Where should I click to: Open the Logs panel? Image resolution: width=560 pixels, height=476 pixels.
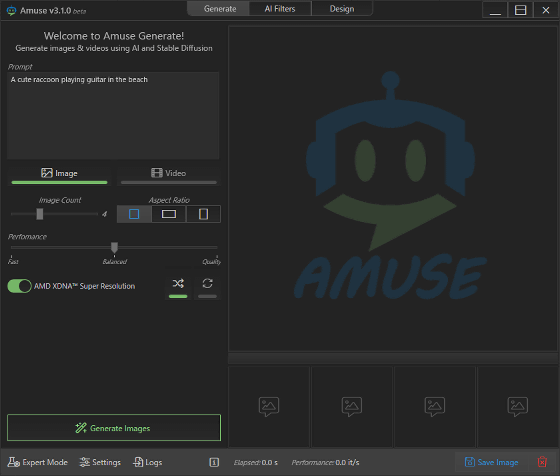pos(148,462)
